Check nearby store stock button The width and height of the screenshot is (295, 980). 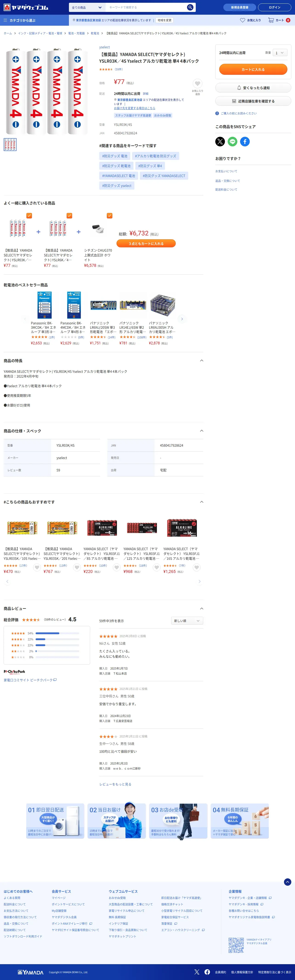click(x=253, y=101)
